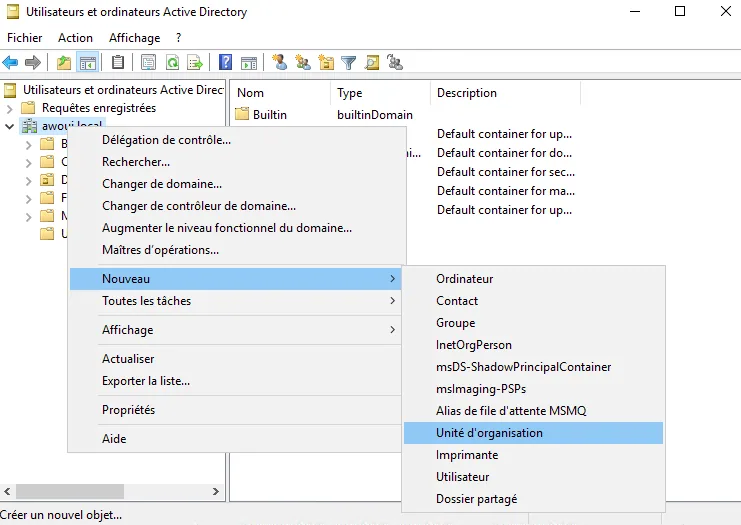Click Aide in context menu

pos(235,439)
